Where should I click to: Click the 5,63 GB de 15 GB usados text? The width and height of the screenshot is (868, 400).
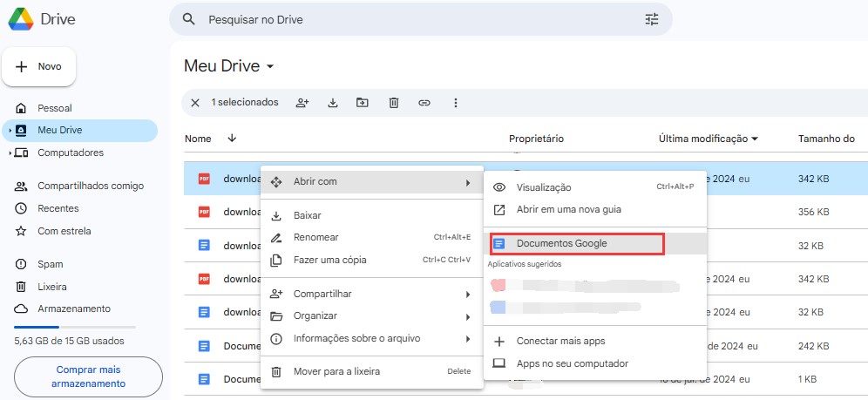pyautogui.click(x=69, y=342)
